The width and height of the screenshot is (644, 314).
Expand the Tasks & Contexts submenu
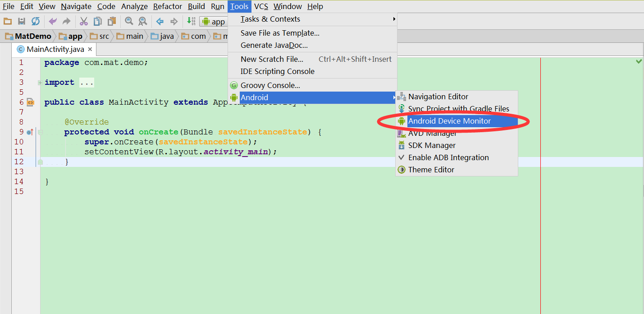312,19
